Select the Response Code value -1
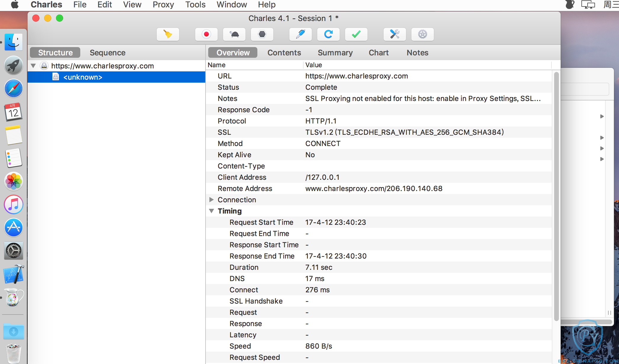 point(309,110)
